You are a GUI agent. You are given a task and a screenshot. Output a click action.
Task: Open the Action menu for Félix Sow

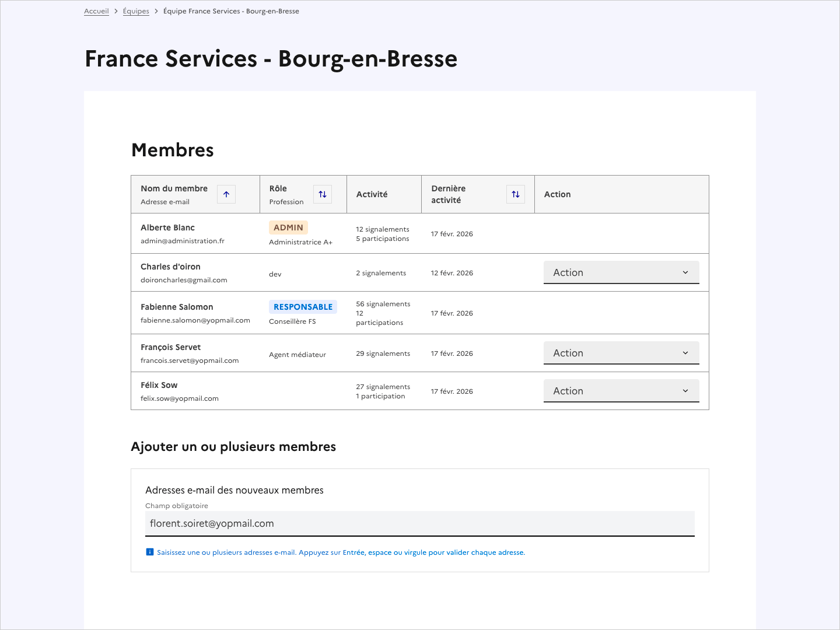tap(621, 391)
